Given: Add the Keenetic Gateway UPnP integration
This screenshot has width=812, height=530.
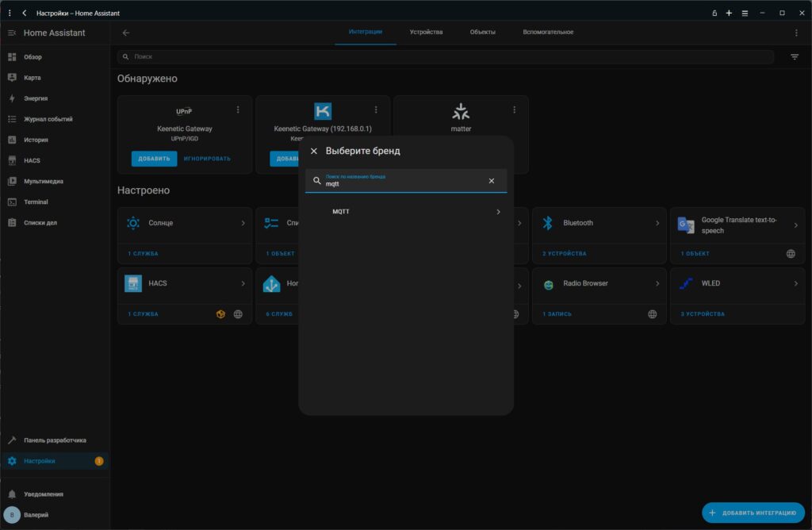Looking at the screenshot, I should (154, 159).
